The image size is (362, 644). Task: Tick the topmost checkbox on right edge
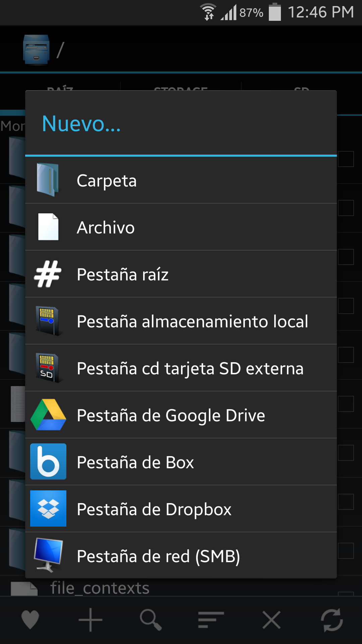coord(346,159)
